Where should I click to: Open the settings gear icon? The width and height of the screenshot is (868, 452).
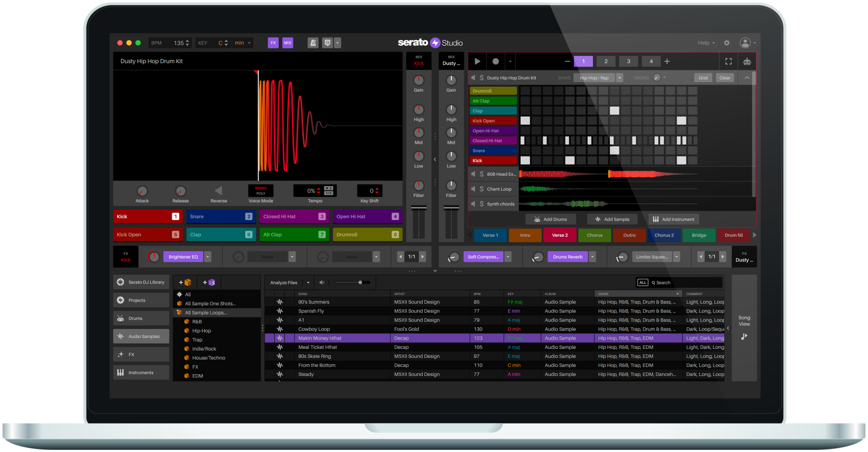tap(726, 43)
